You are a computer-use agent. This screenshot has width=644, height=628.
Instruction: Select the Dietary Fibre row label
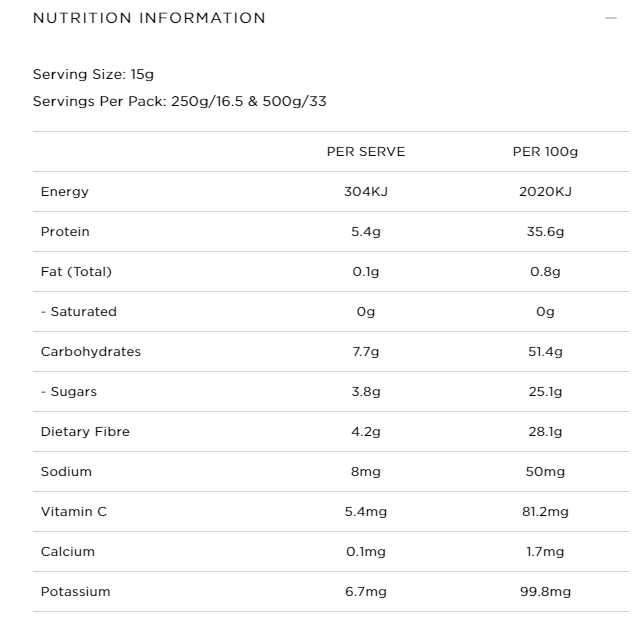coord(85,432)
